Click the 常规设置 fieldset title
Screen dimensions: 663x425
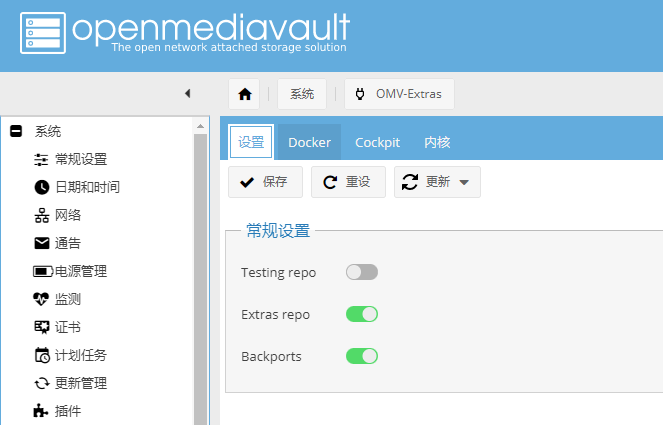[278, 231]
